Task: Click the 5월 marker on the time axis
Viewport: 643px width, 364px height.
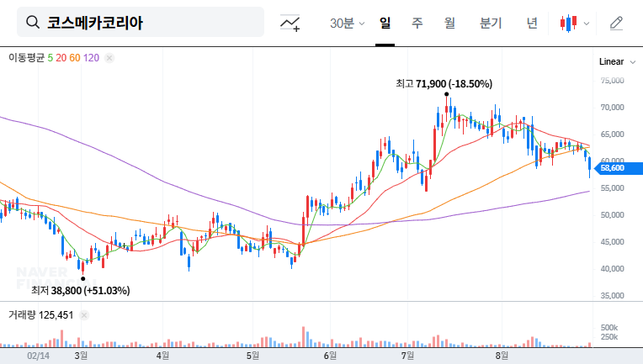Action: point(253,356)
